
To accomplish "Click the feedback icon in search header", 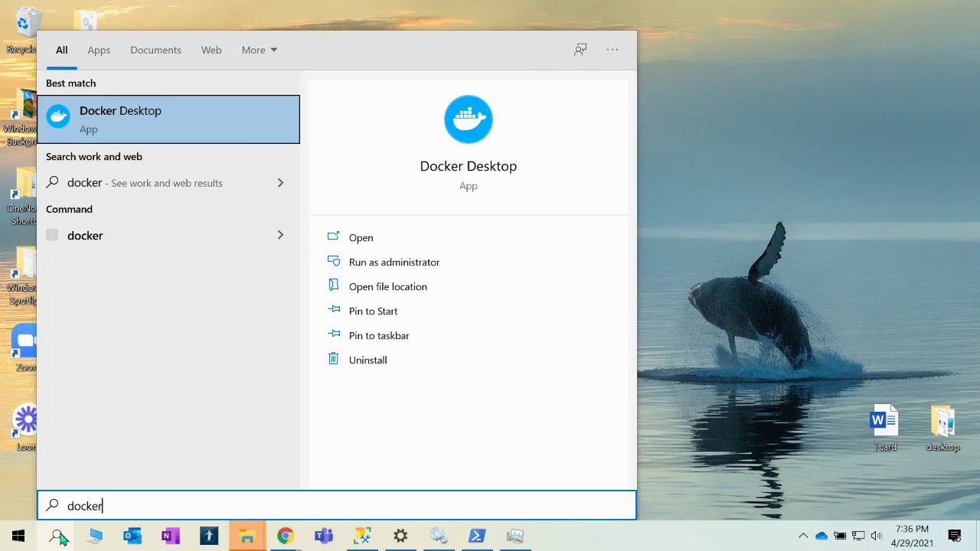I will coord(580,50).
